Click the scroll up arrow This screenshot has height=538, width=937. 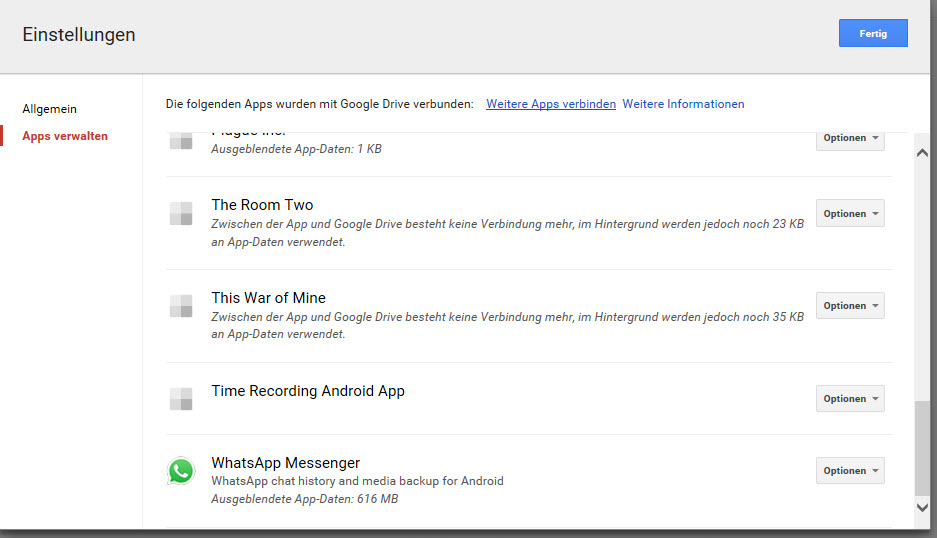point(922,153)
